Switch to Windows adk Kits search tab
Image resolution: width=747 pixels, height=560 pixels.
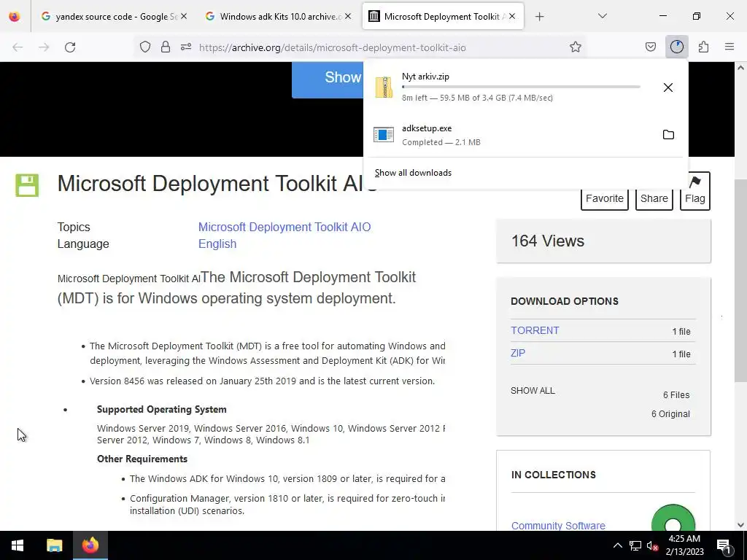pos(278,17)
